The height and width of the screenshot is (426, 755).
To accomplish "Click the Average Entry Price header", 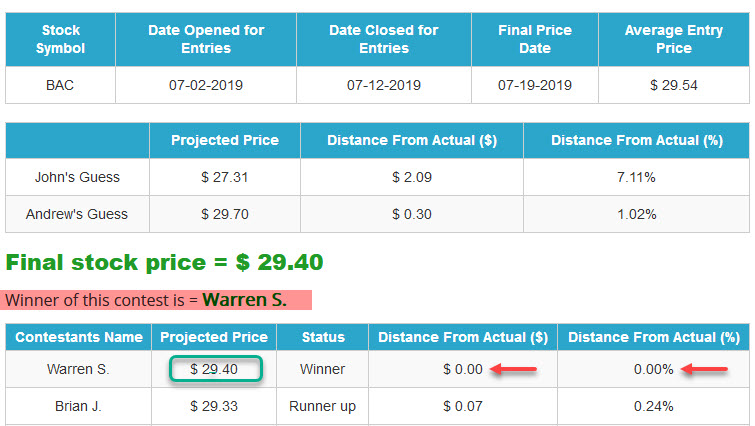I will tap(674, 39).
